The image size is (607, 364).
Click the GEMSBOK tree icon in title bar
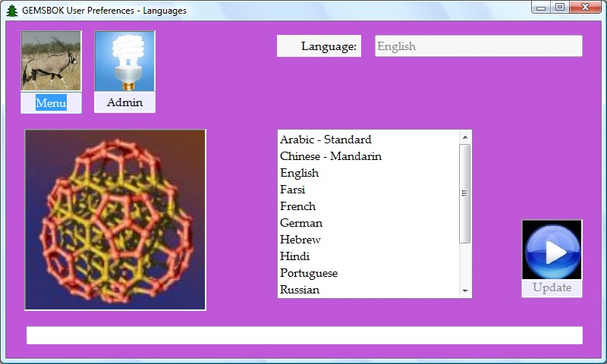[12, 11]
